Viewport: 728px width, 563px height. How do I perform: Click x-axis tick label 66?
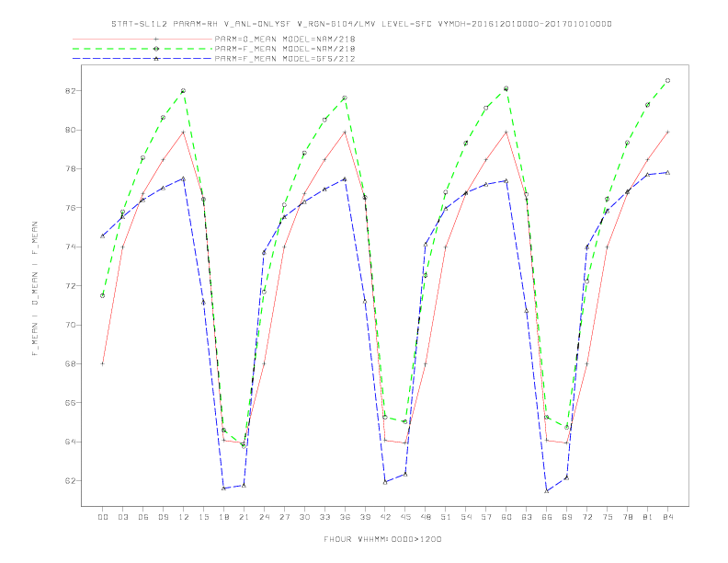547,517
